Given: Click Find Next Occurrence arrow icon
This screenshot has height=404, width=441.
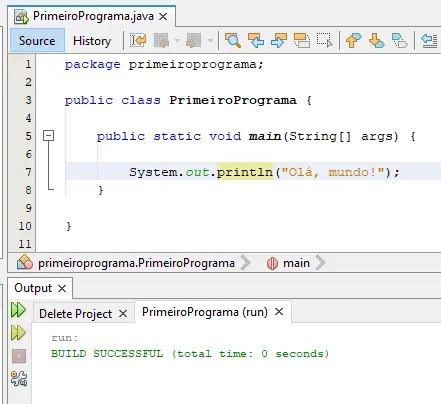Looking at the screenshot, I should [x=279, y=41].
